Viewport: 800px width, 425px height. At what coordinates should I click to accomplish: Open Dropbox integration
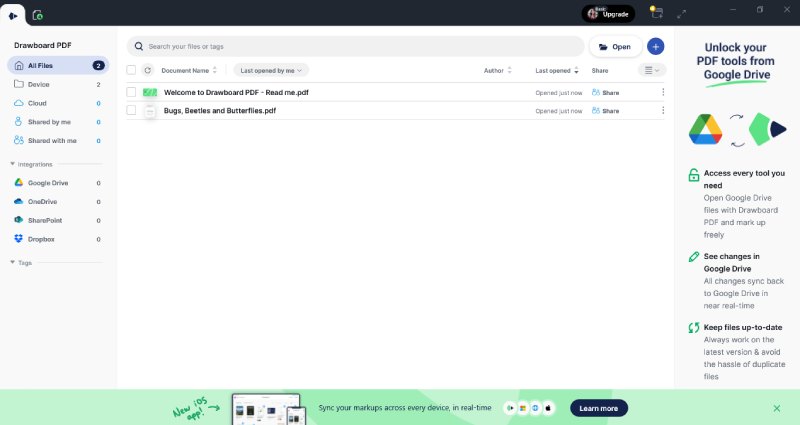coord(58,239)
